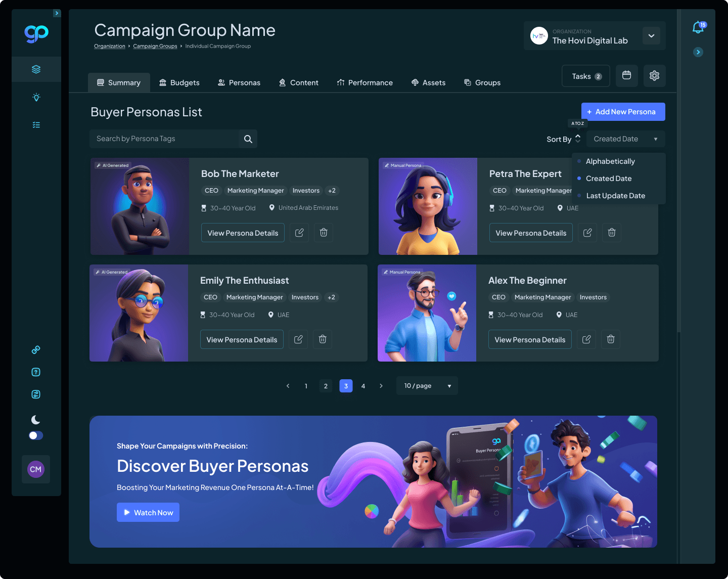Click the lightbulb icon in sidebar

(36, 97)
